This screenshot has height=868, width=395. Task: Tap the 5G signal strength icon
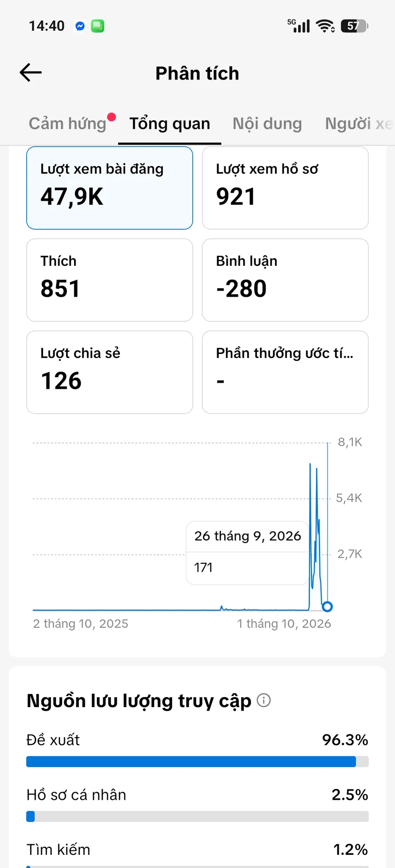[x=299, y=26]
